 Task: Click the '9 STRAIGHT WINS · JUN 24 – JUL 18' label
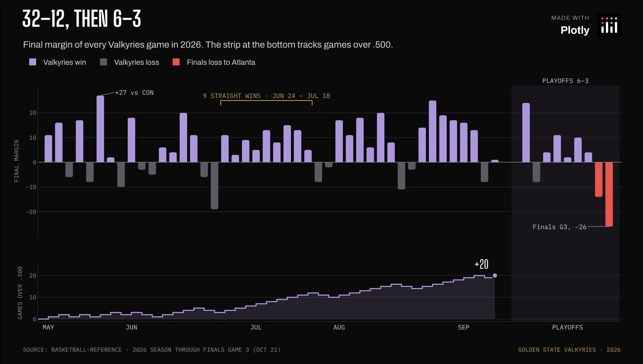(266, 96)
